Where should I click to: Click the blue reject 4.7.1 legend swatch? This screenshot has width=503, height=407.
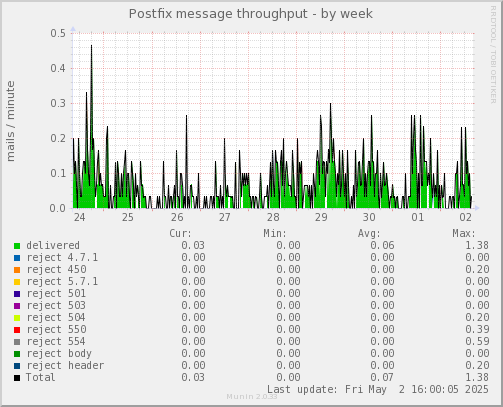click(17, 258)
